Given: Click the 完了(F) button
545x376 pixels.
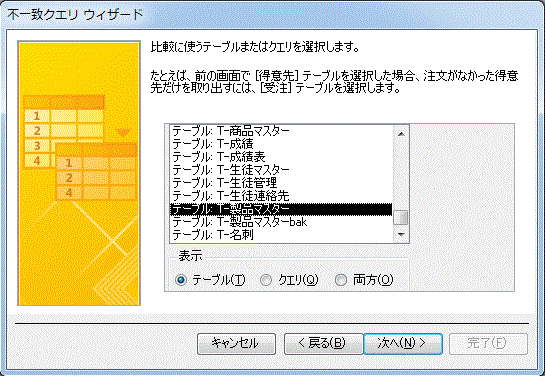Looking at the screenshot, I should (488, 344).
